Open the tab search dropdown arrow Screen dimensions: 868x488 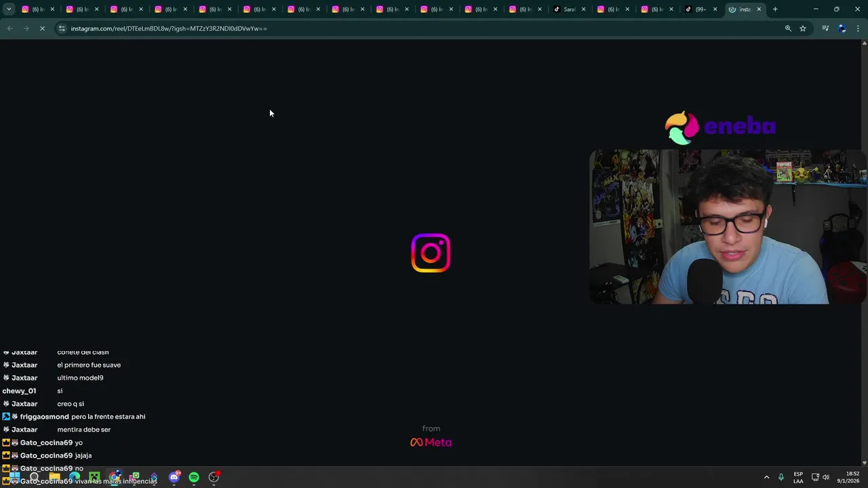9,9
